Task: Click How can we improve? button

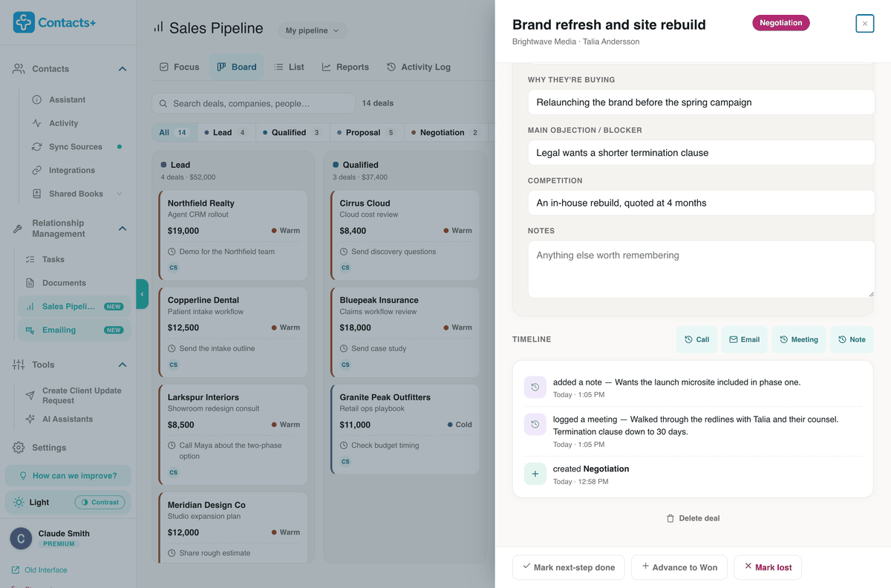Action: (68, 476)
